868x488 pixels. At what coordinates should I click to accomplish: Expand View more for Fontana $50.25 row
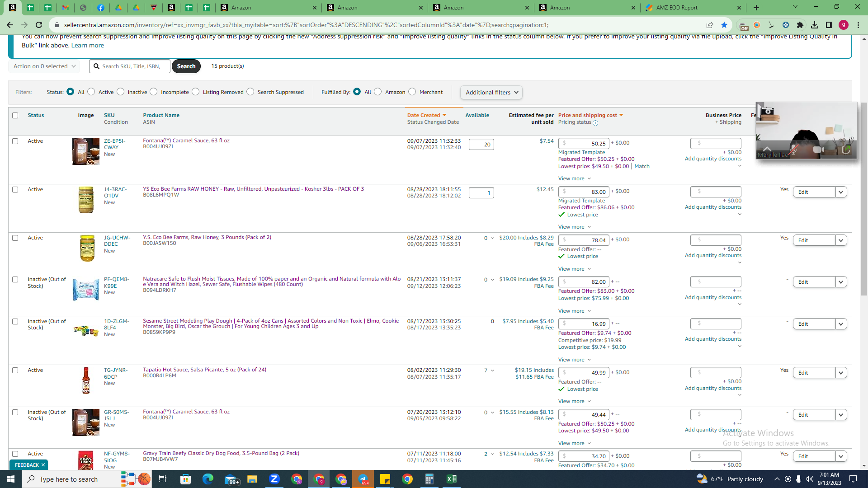point(575,178)
